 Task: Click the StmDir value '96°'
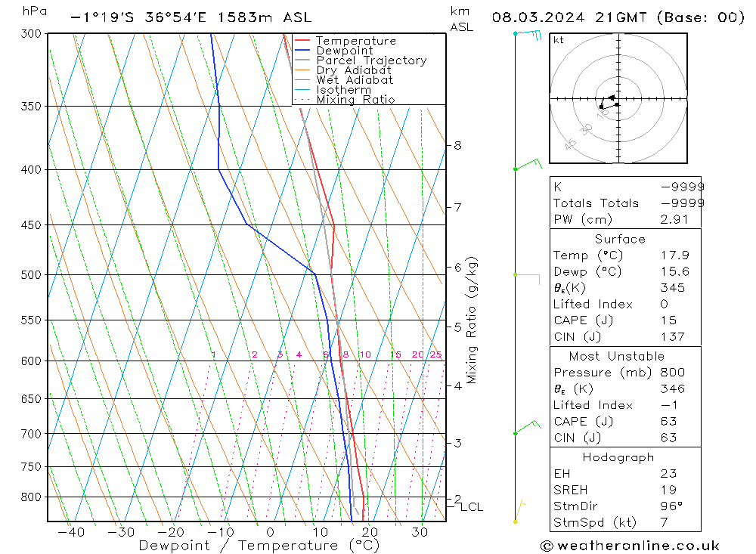coord(671,506)
